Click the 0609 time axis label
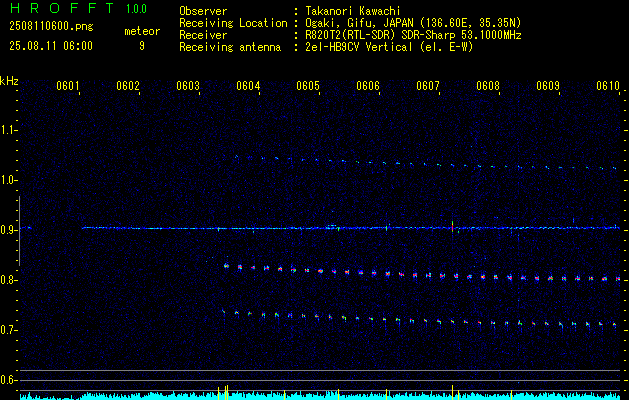 (548, 86)
